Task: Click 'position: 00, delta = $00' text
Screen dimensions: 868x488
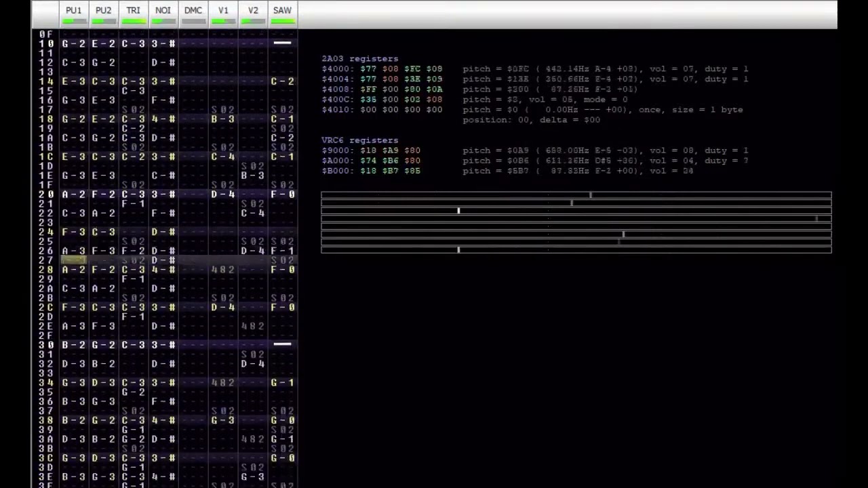Action: pyautogui.click(x=531, y=120)
